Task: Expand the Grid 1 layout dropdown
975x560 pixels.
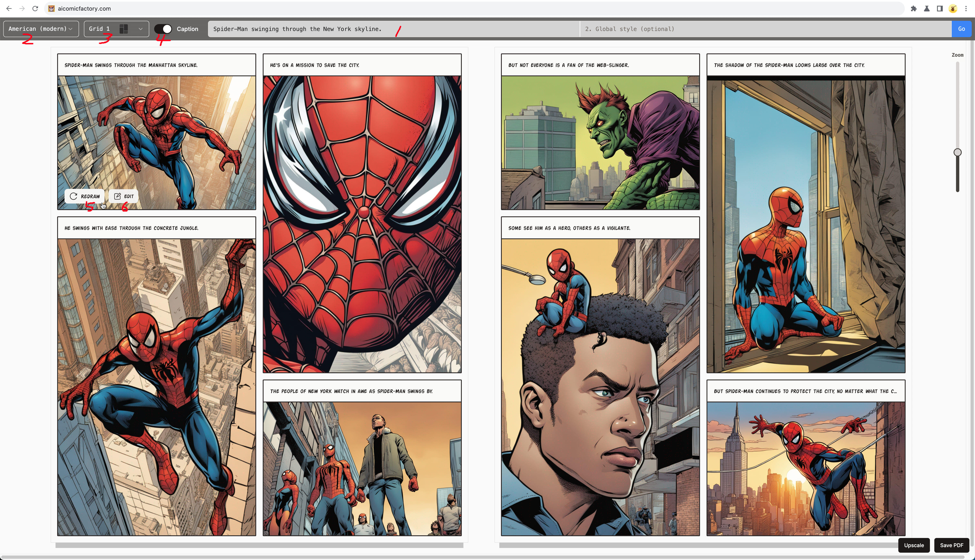Action: click(141, 29)
